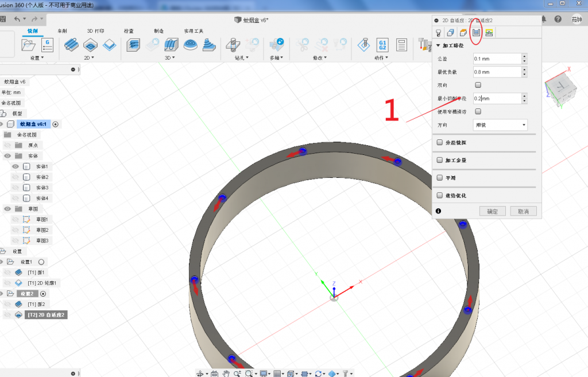
Task: Click the Simulate icon in 动作 group
Action: click(x=363, y=45)
